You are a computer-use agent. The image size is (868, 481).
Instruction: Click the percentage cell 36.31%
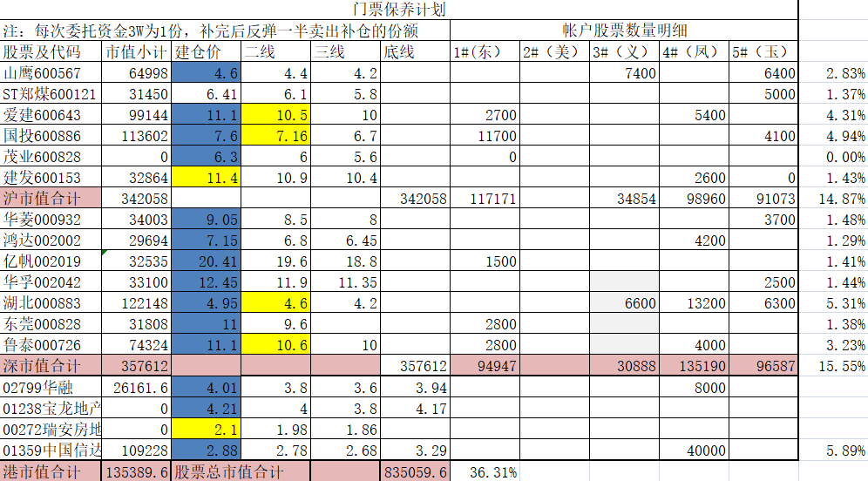(x=485, y=471)
